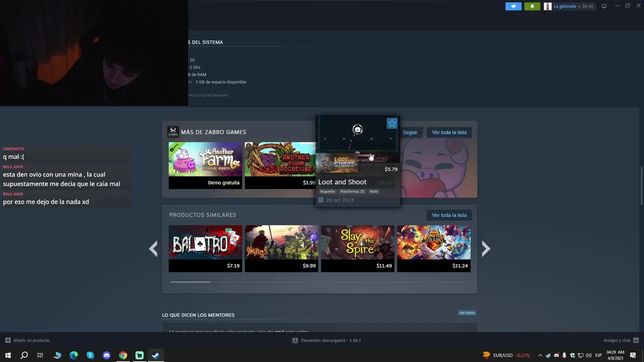This screenshot has width=644, height=362.
Task: Open clock showing 04:29 AM
Action: click(x=615, y=355)
